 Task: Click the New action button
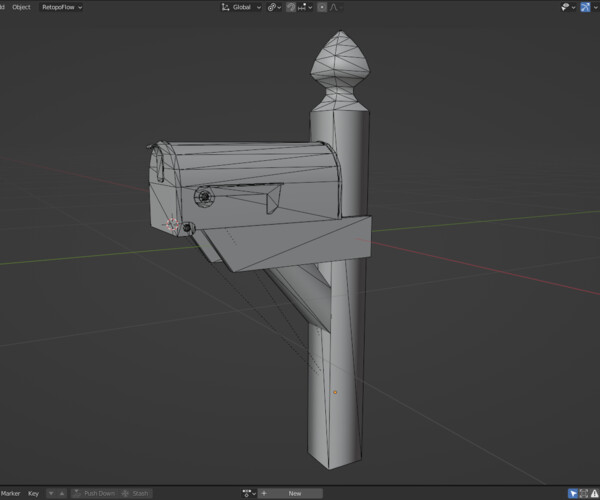click(290, 493)
